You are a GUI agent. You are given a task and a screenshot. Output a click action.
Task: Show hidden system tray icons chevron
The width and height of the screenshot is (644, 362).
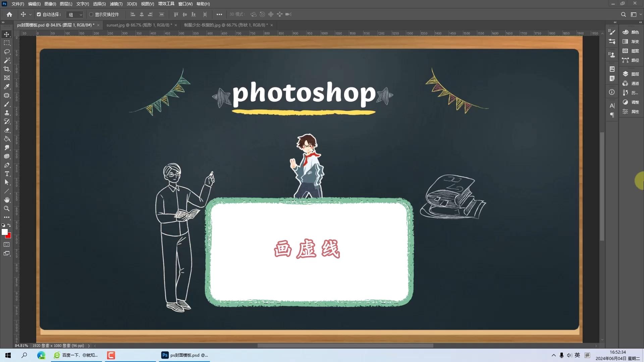tap(553, 355)
